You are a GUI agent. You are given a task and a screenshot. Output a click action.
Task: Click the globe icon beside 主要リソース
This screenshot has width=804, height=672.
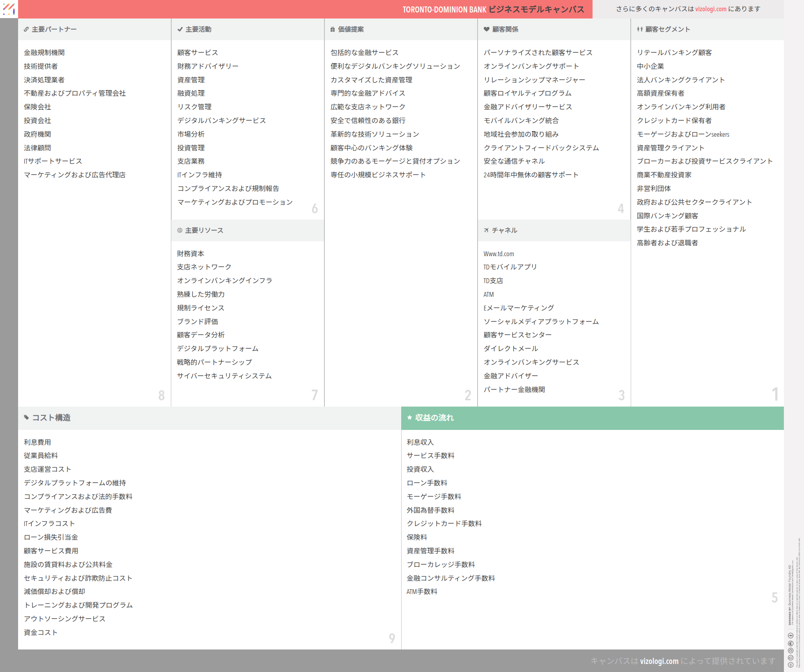[x=180, y=230]
